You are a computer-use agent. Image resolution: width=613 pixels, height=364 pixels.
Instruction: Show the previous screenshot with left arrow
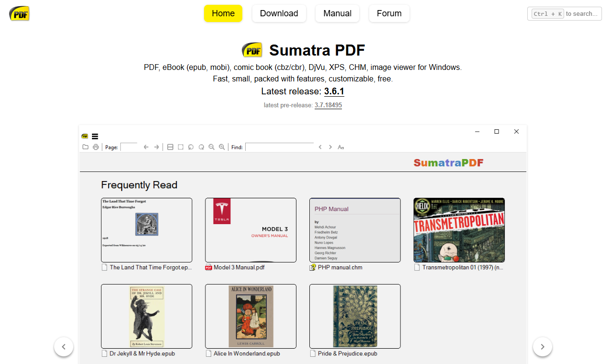tap(64, 347)
